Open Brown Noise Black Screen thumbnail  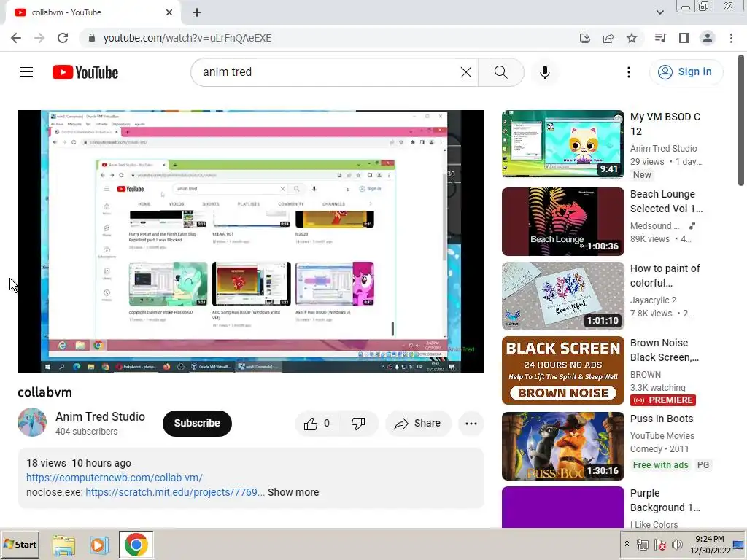(562, 370)
